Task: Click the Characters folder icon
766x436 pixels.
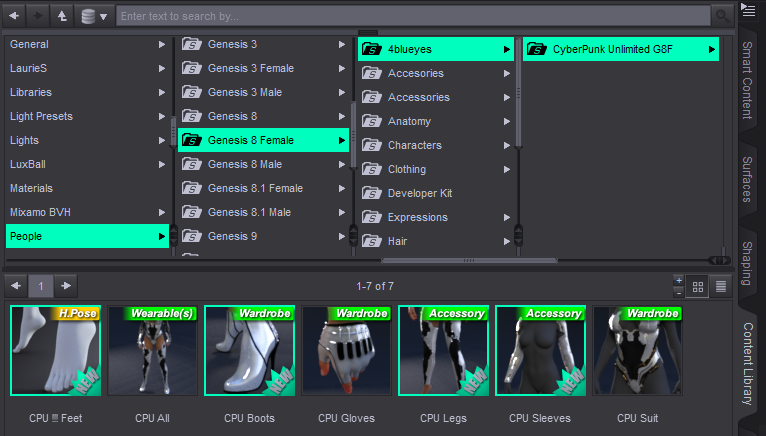Action: coord(372,145)
